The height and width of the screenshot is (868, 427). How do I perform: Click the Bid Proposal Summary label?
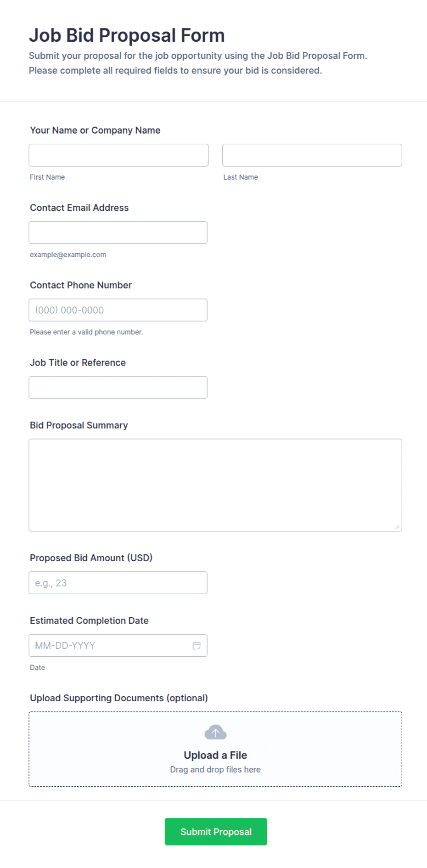point(79,425)
